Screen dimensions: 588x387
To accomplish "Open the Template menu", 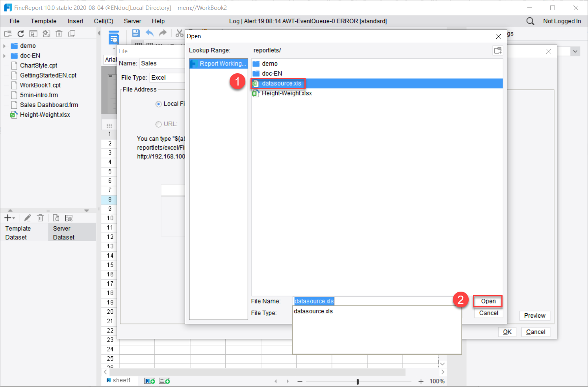I will tap(44, 21).
